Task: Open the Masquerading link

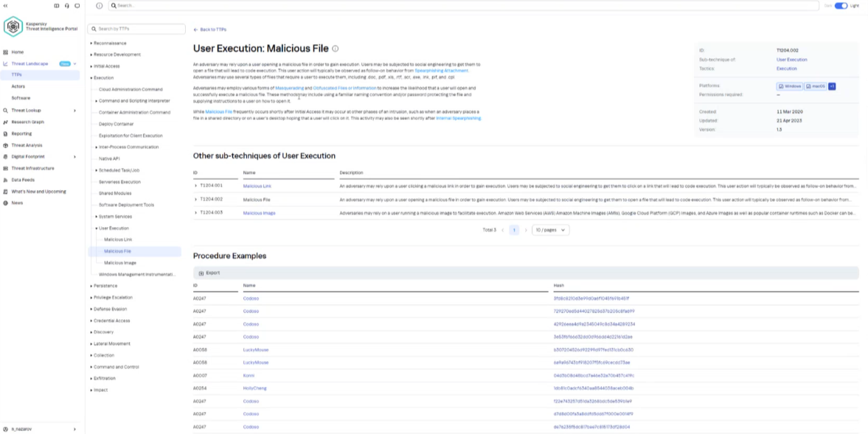Action: [290, 88]
